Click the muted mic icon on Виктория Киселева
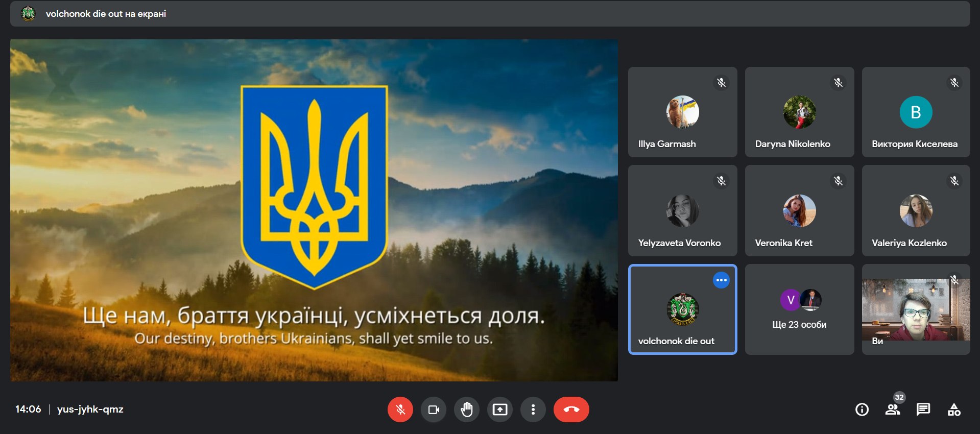The width and height of the screenshot is (980, 434). click(x=954, y=83)
